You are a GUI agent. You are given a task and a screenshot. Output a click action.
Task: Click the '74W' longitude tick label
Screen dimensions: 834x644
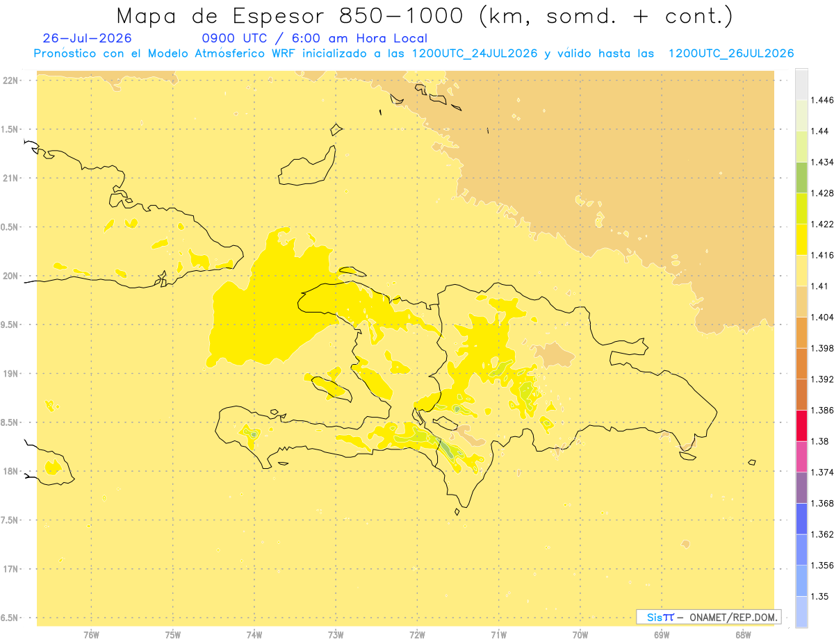[254, 635]
